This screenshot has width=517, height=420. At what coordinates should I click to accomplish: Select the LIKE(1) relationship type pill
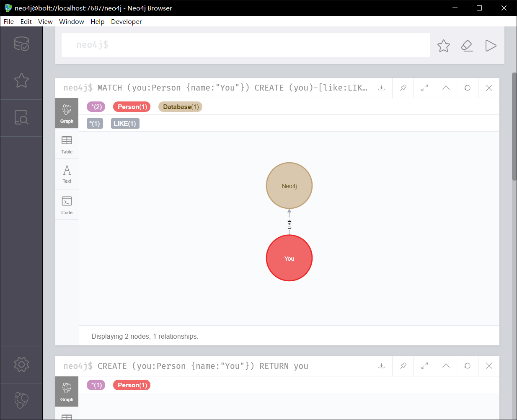125,124
